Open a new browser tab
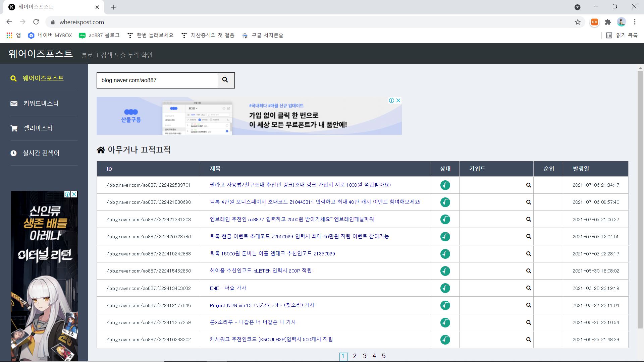This screenshot has width=644, height=362. pyautogui.click(x=113, y=7)
